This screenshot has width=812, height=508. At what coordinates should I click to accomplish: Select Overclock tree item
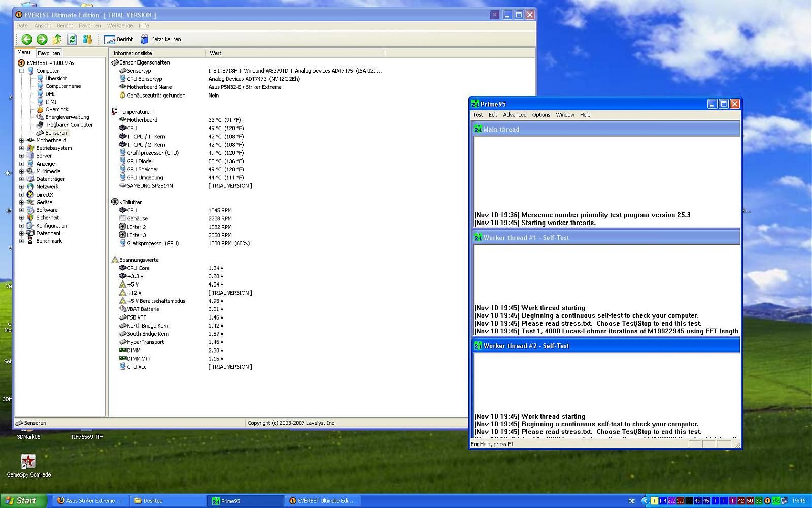coord(57,109)
